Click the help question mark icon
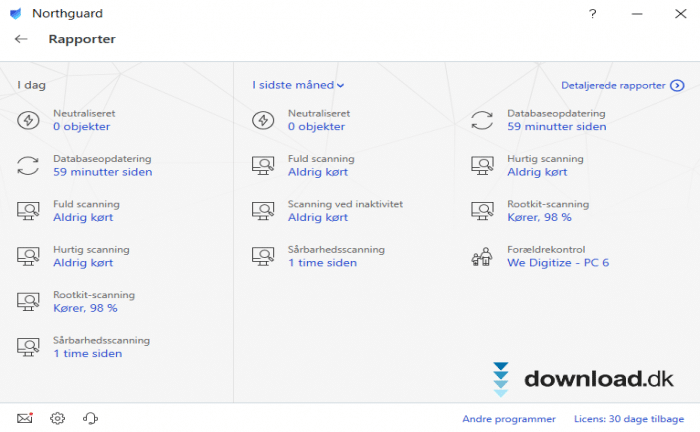This screenshot has width=700, height=432. click(x=593, y=14)
